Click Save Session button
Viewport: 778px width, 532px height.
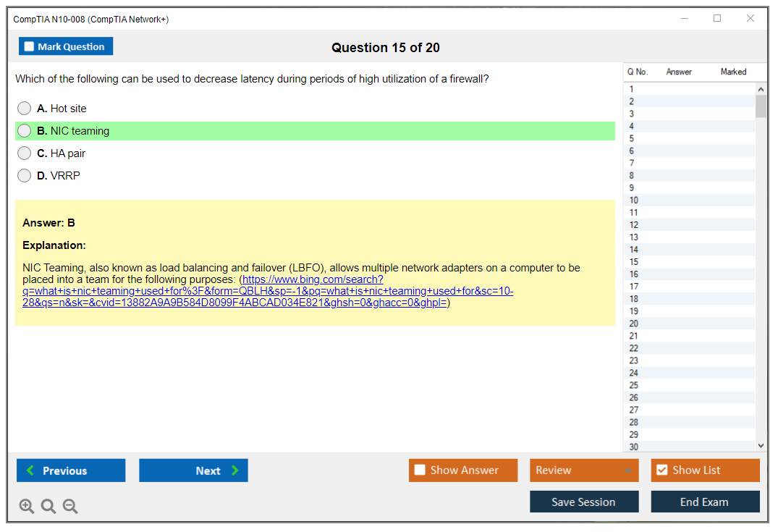[x=584, y=502]
